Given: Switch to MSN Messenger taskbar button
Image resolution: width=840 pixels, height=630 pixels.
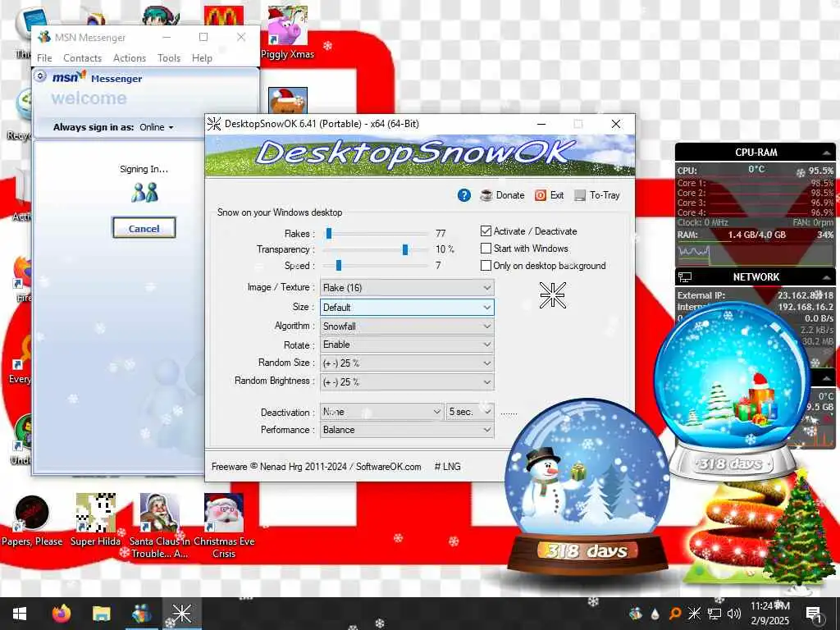Looking at the screenshot, I should click(x=141, y=614).
